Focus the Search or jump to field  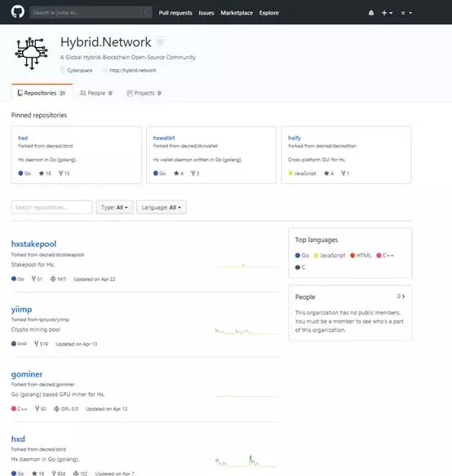(x=91, y=12)
